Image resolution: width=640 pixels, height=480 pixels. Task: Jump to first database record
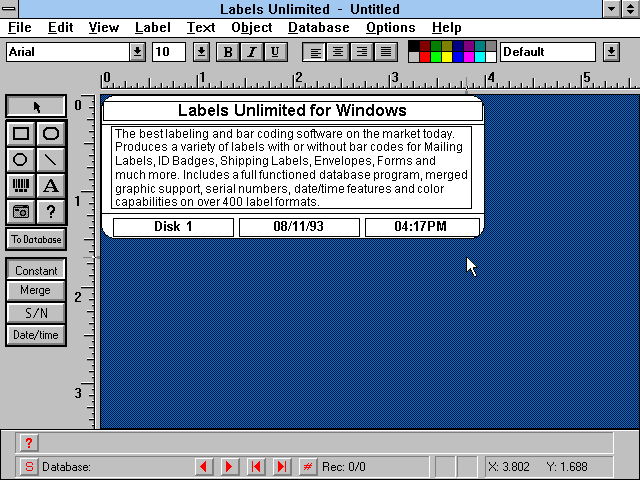tap(256, 467)
